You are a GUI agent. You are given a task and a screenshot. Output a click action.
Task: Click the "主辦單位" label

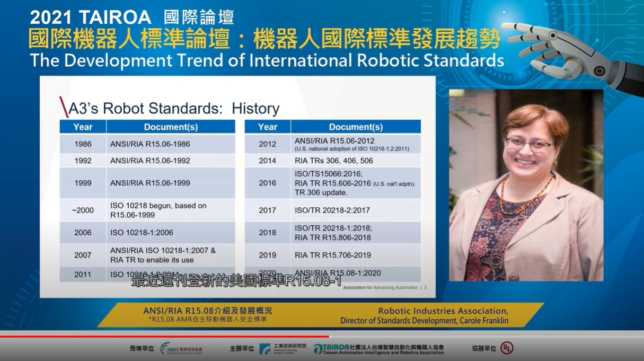242,348
